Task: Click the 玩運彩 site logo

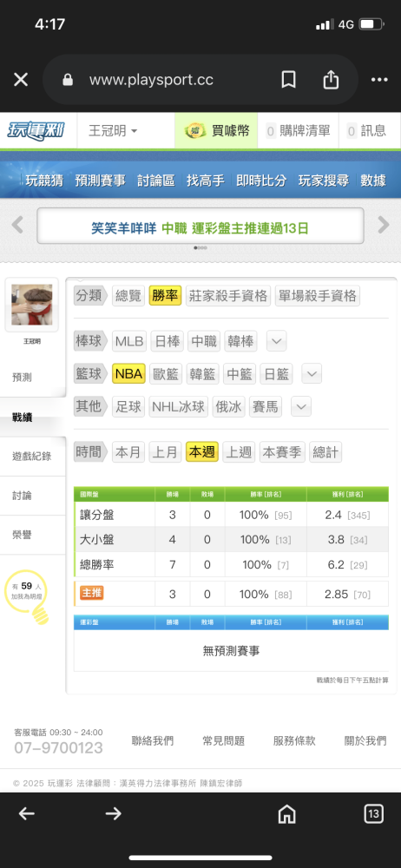Action: pos(36,131)
